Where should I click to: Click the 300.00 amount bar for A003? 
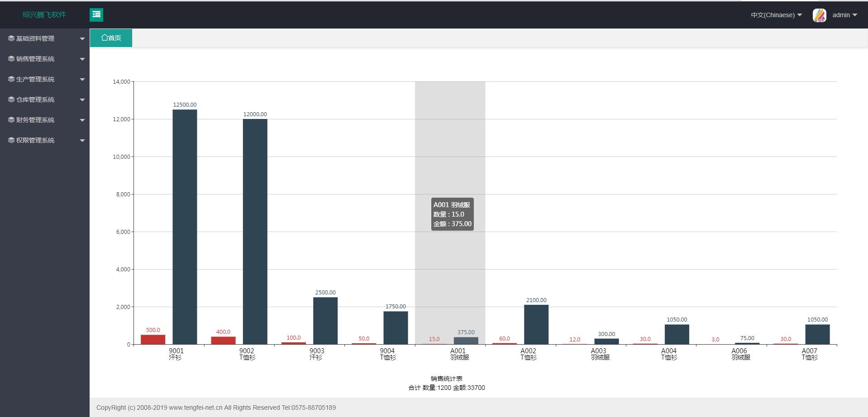point(606,341)
